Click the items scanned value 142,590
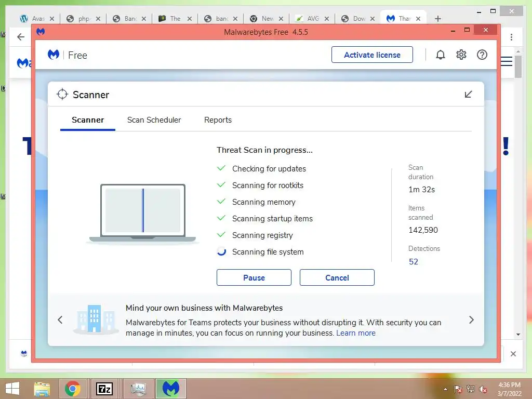This screenshot has width=532, height=399. (423, 230)
